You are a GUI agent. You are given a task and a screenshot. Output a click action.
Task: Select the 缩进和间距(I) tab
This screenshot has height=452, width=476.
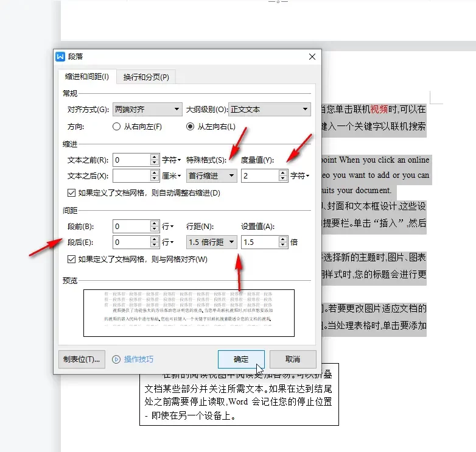click(87, 77)
